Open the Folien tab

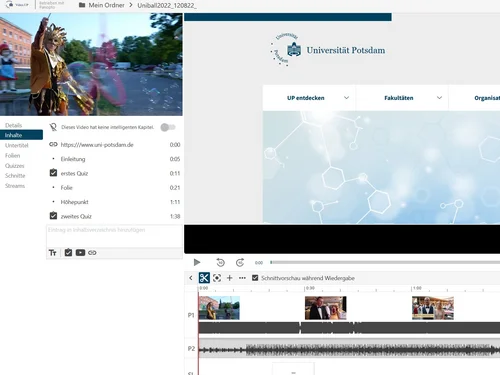coord(13,155)
